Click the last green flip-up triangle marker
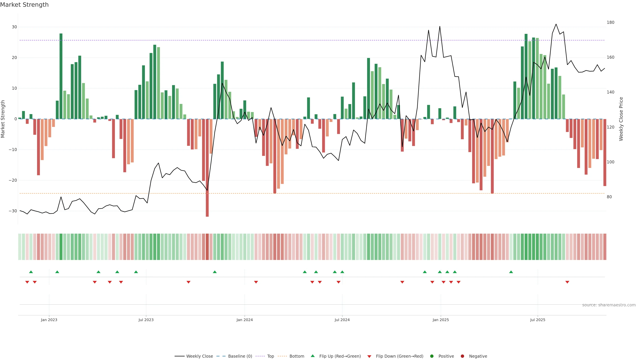Viewport: 644px width, 362px height. [511, 272]
